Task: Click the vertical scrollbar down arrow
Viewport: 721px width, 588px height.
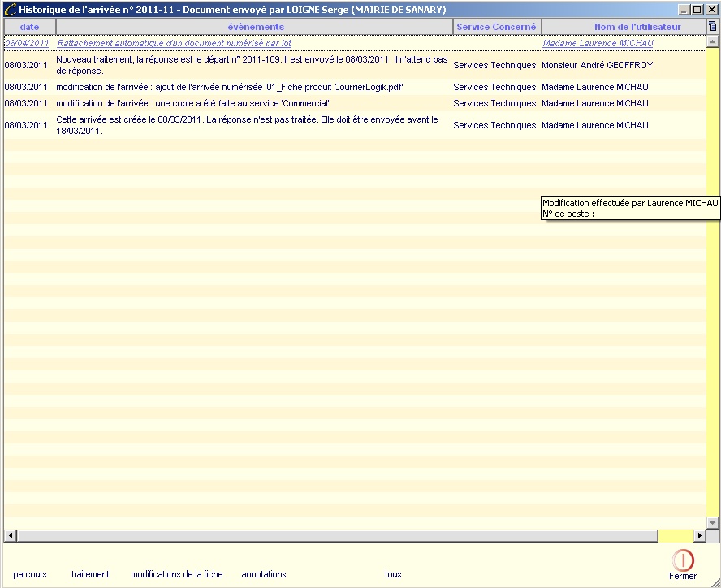Action: tap(713, 522)
